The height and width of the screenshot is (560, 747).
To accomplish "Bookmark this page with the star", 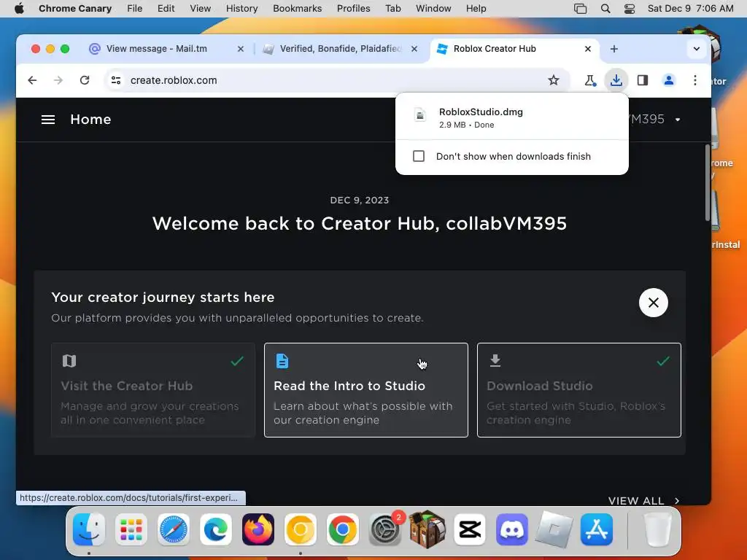I will pos(553,80).
